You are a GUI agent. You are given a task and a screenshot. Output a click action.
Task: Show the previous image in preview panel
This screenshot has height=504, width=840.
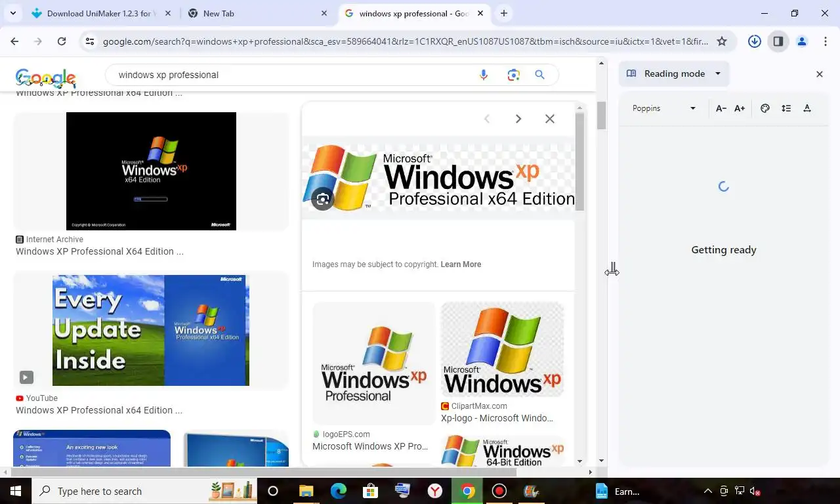tap(487, 119)
